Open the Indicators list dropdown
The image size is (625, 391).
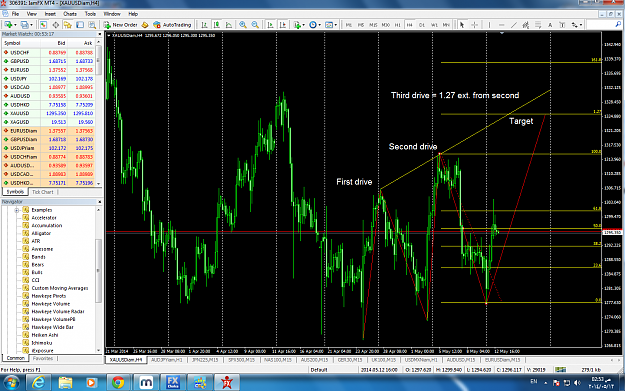point(299,25)
